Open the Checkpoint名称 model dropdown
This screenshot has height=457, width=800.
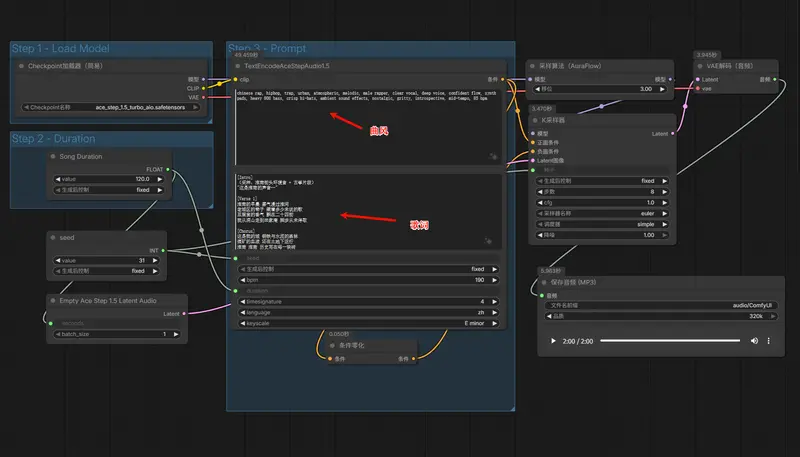[110, 107]
